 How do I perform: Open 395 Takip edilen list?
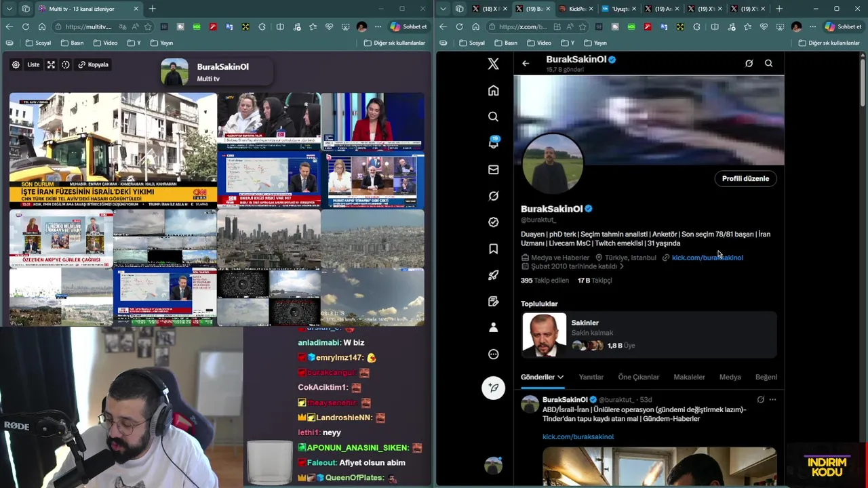coord(545,280)
